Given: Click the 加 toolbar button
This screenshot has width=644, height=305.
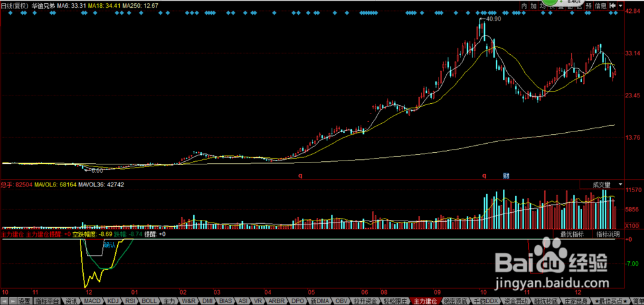Looking at the screenshot, I should 533,6.
